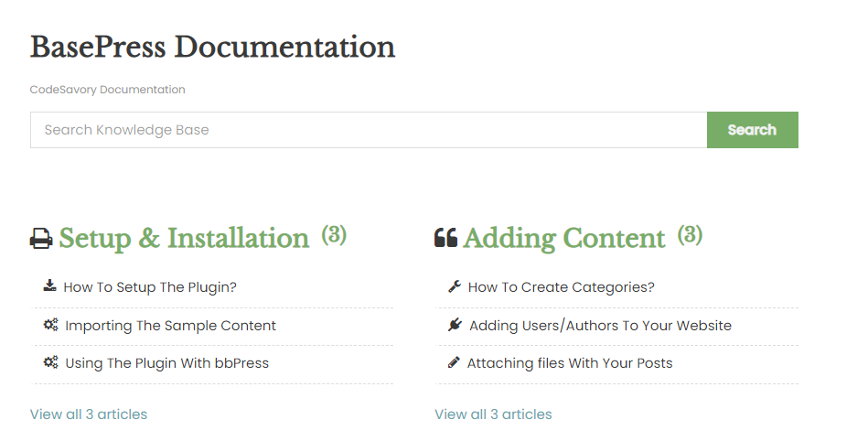The image size is (868, 441).
Task: Open Attaching files With Your Posts article
Action: click(570, 363)
